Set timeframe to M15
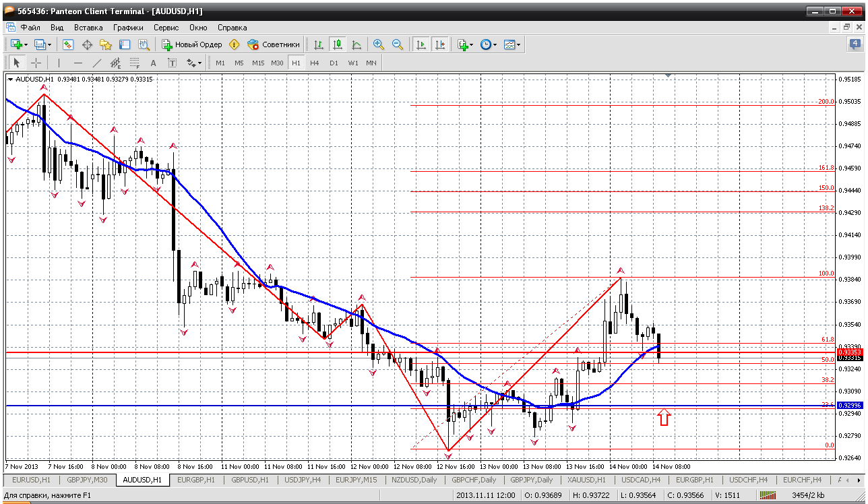The width and height of the screenshot is (868, 504). click(258, 63)
